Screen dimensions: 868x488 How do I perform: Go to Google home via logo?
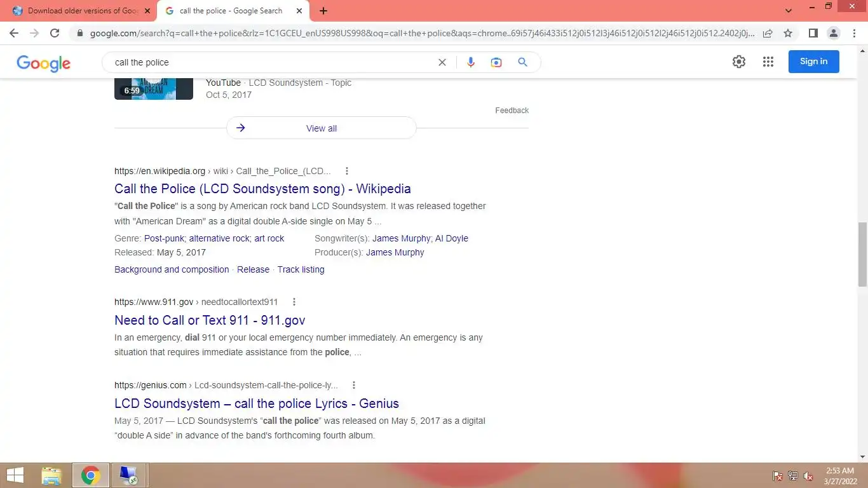point(43,62)
